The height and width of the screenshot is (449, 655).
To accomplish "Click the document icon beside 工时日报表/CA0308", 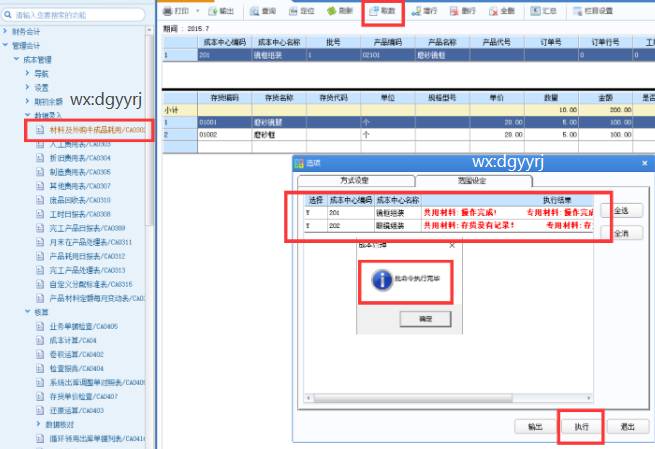I will coord(40,214).
